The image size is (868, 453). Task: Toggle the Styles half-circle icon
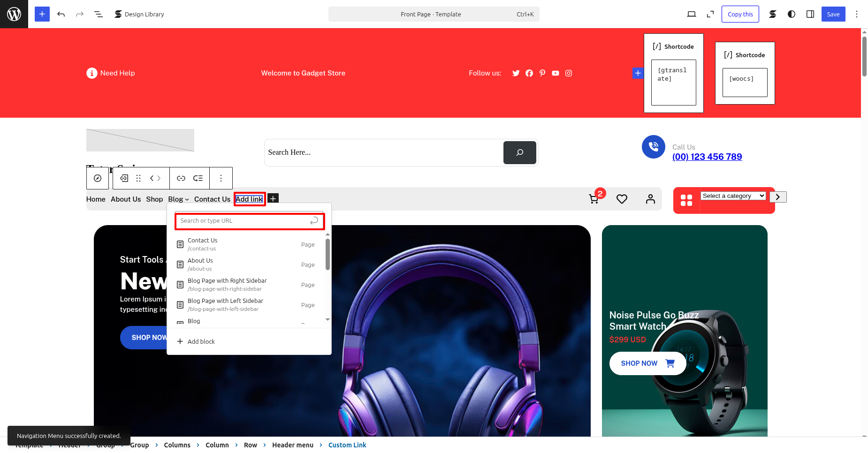click(x=792, y=14)
